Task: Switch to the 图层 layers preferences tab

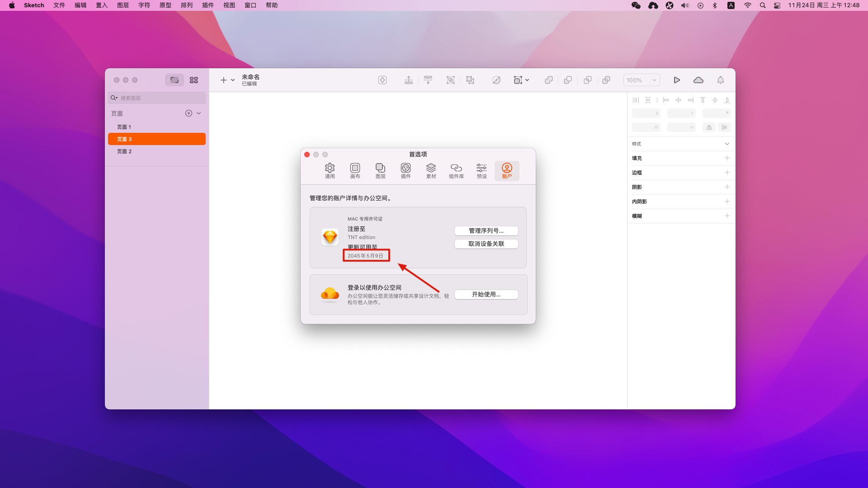Action: tap(380, 171)
